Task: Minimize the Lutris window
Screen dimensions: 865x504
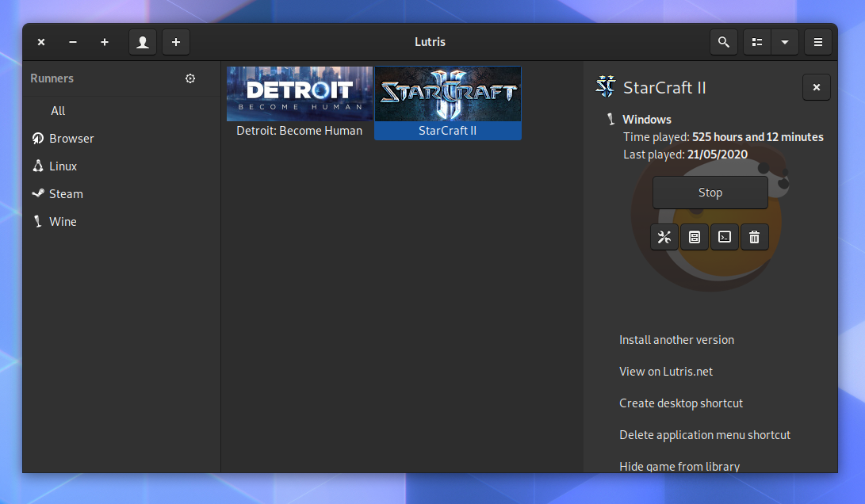Action: coord(73,42)
